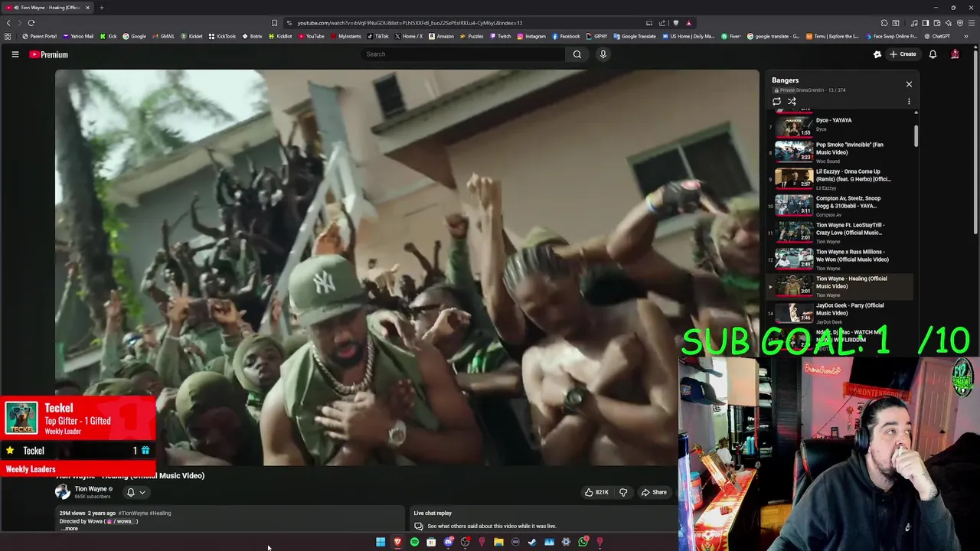The image size is (980, 551).
Task: Open Steam from the taskbar
Action: coord(532,542)
